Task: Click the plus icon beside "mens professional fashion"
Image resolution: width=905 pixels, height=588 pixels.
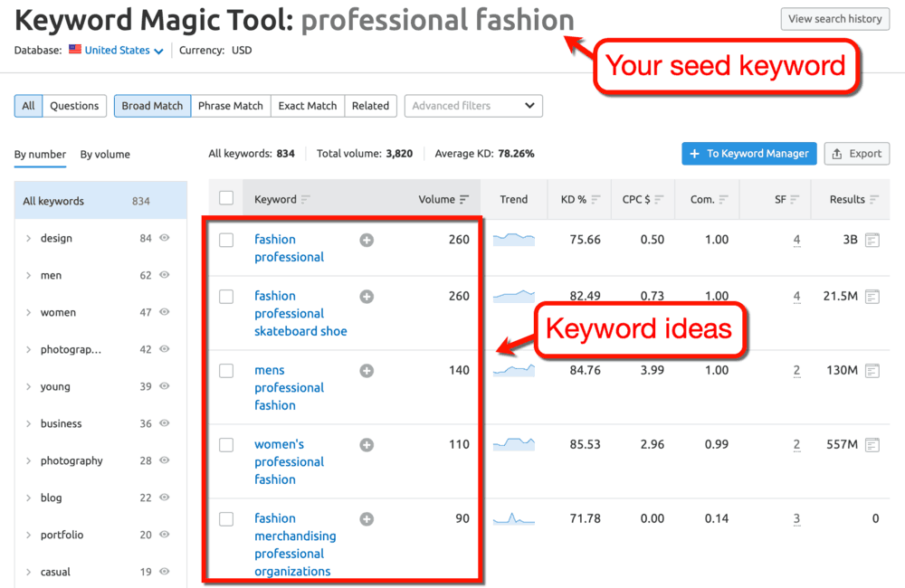Action: [367, 370]
